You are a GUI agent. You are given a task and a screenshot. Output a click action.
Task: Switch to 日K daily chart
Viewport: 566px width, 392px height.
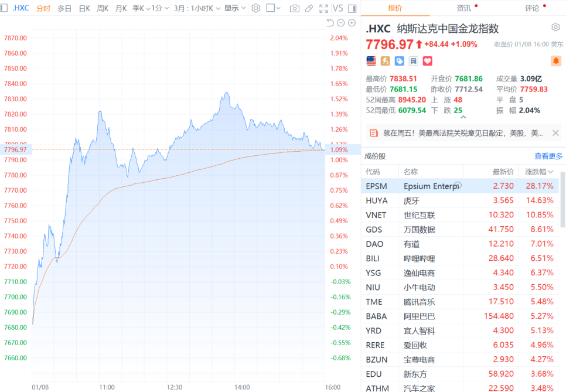tap(84, 8)
